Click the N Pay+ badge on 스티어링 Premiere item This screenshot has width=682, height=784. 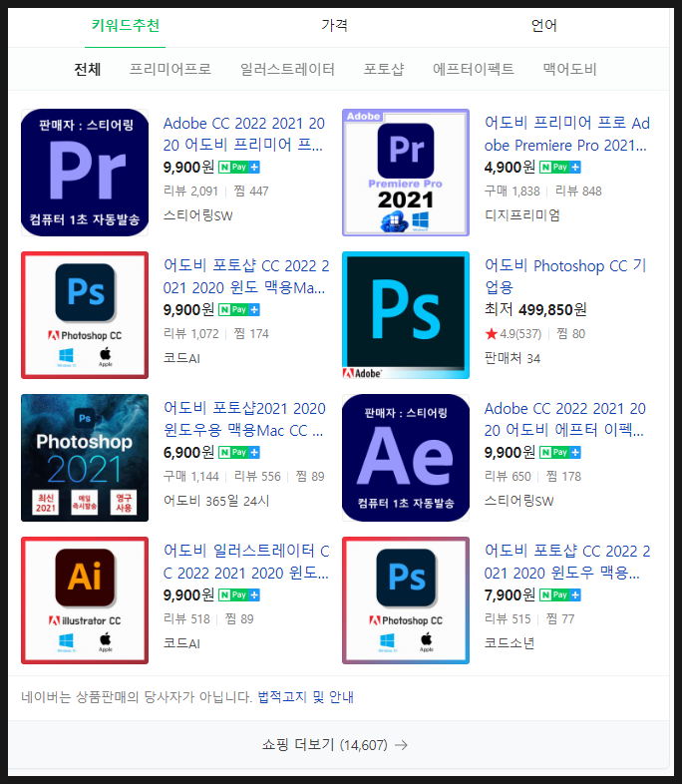(239, 167)
